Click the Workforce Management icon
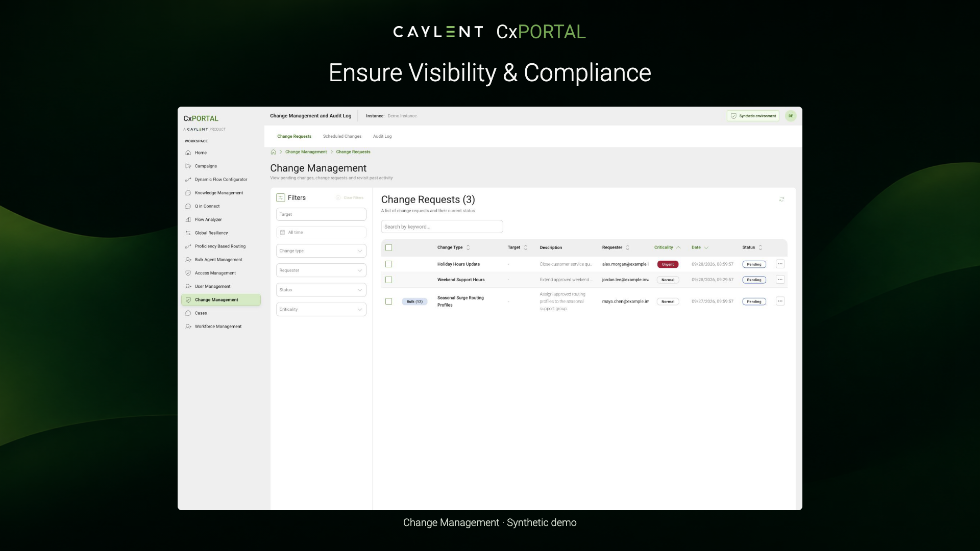This screenshot has height=551, width=980. [x=188, y=327]
